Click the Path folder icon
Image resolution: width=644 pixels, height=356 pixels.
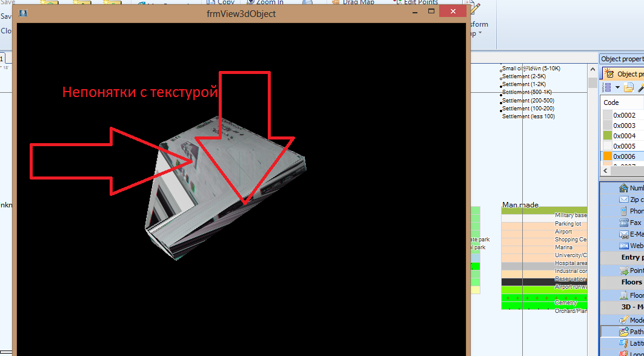623,332
